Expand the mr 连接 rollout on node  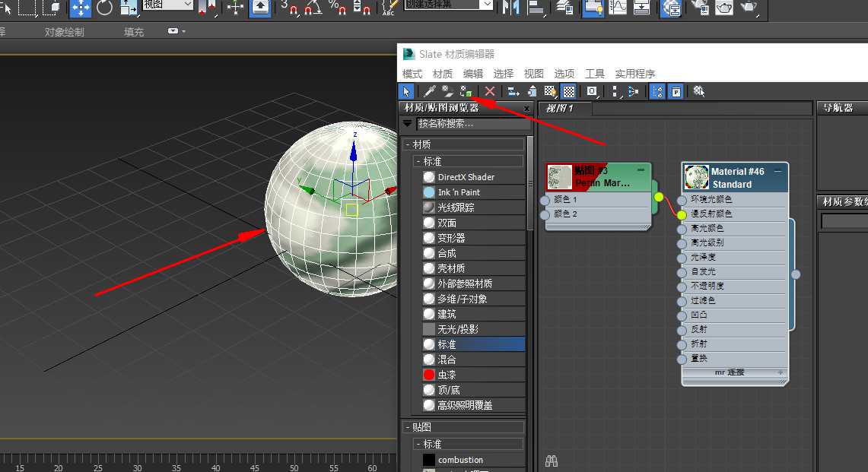[780, 372]
